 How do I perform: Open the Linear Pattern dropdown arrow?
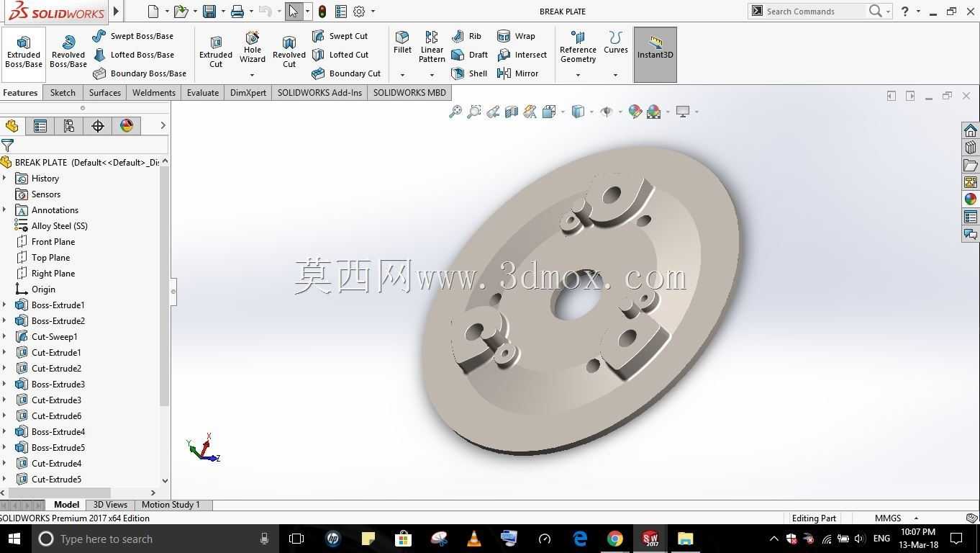tap(432, 75)
